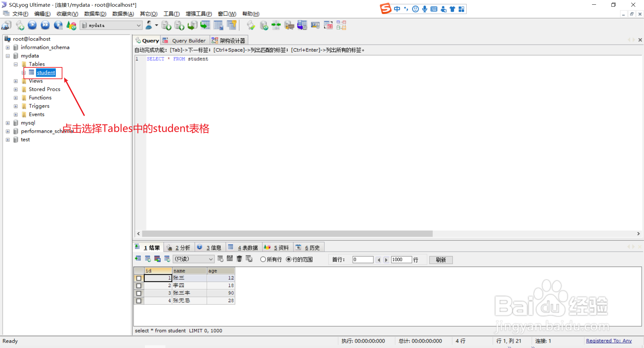This screenshot has width=644, height=348.
Task: Click the Execute Query play icon
Action: (32, 25)
